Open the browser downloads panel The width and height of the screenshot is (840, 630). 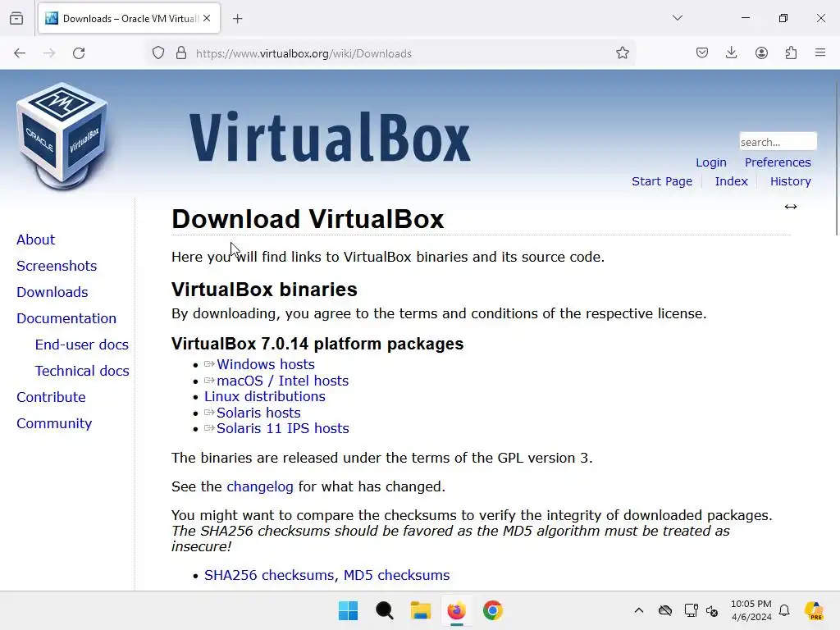[x=731, y=53]
